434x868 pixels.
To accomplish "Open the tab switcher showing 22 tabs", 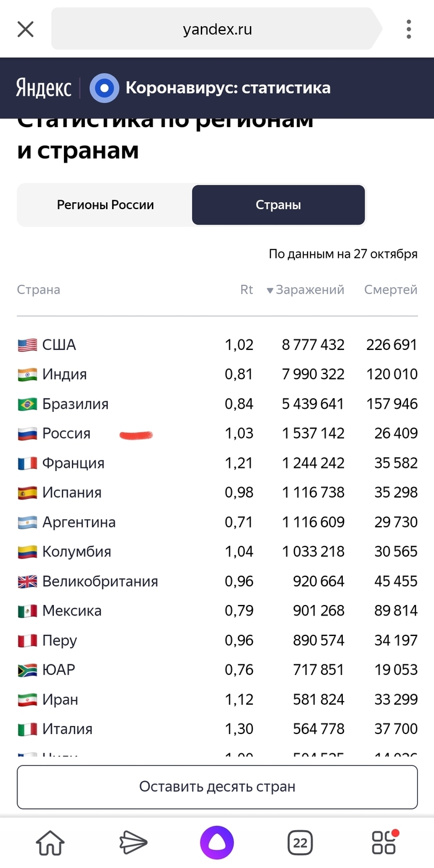I will coord(300,843).
